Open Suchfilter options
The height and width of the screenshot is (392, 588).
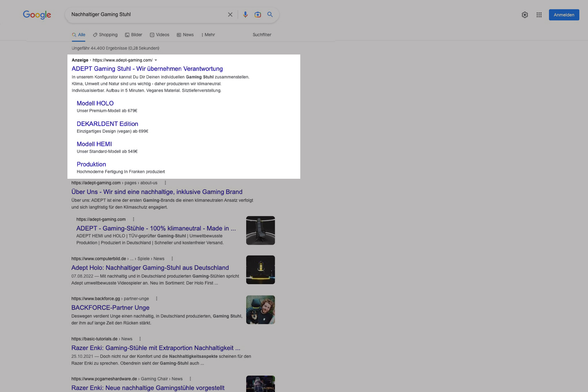point(262,35)
